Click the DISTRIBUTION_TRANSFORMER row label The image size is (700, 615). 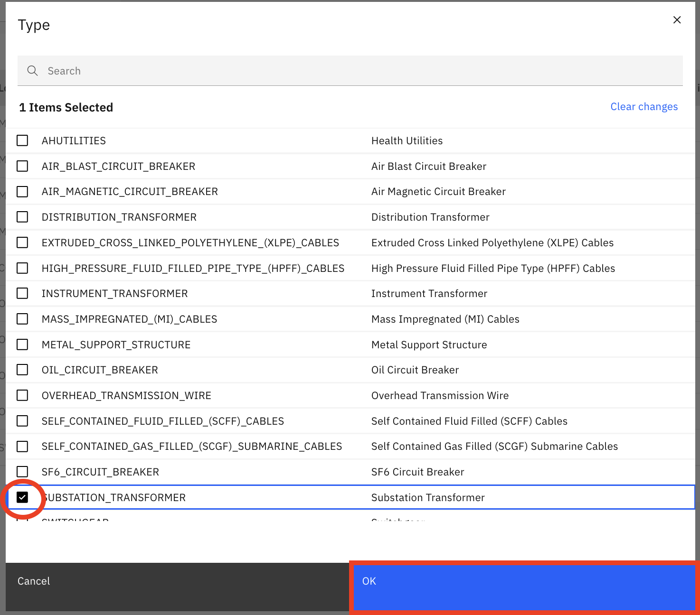click(119, 217)
